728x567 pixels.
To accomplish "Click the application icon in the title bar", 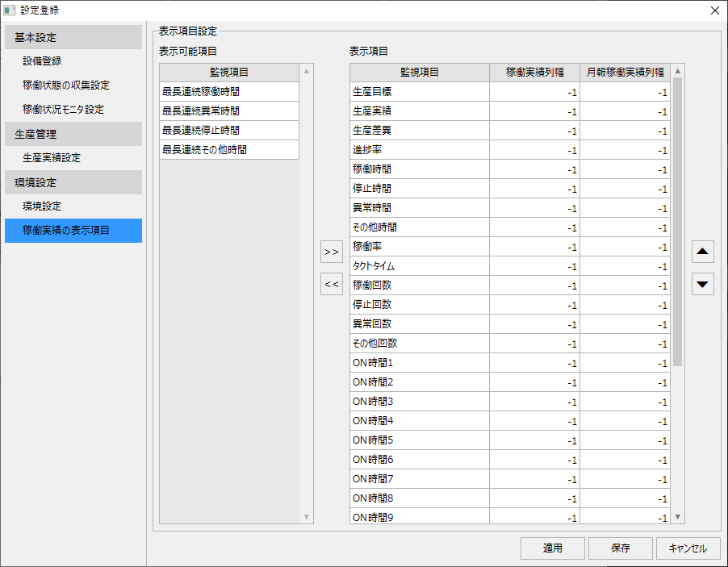I will (10, 10).
